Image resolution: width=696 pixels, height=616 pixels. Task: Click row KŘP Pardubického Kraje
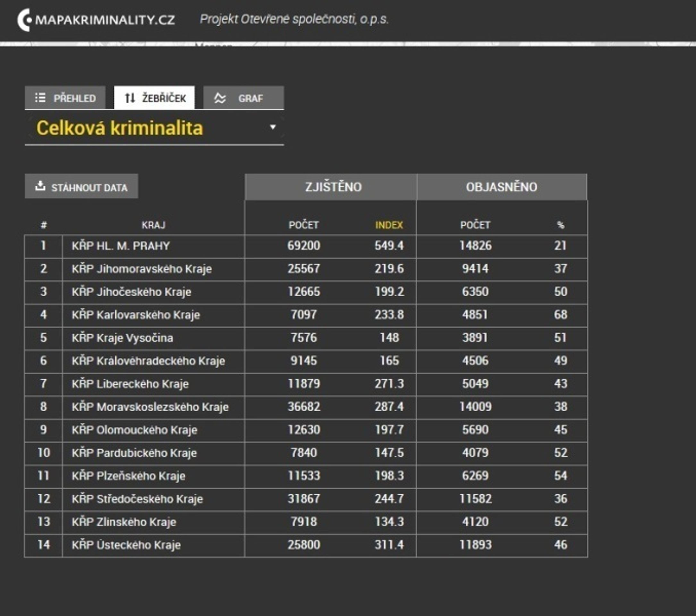(x=306, y=453)
